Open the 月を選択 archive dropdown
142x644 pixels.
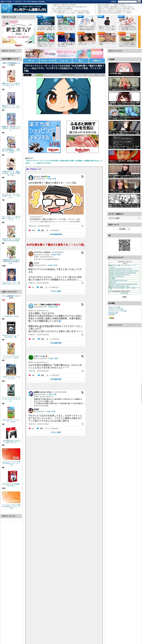(124, 229)
